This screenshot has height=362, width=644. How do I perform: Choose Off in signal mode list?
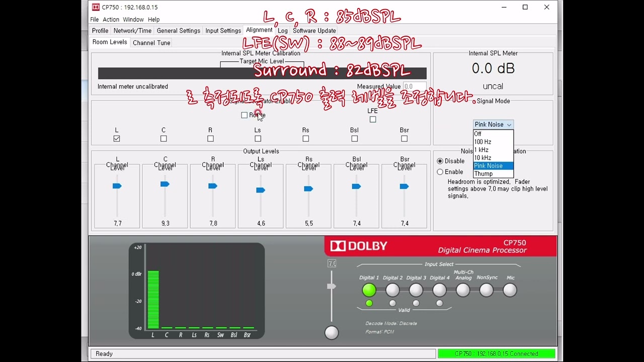coord(493,134)
